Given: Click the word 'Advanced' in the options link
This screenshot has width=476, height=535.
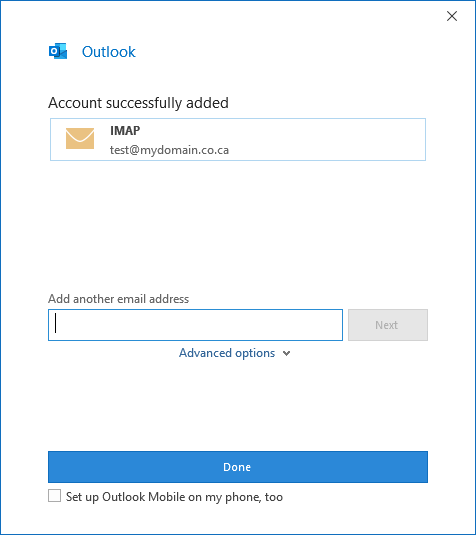Looking at the screenshot, I should coord(205,353).
